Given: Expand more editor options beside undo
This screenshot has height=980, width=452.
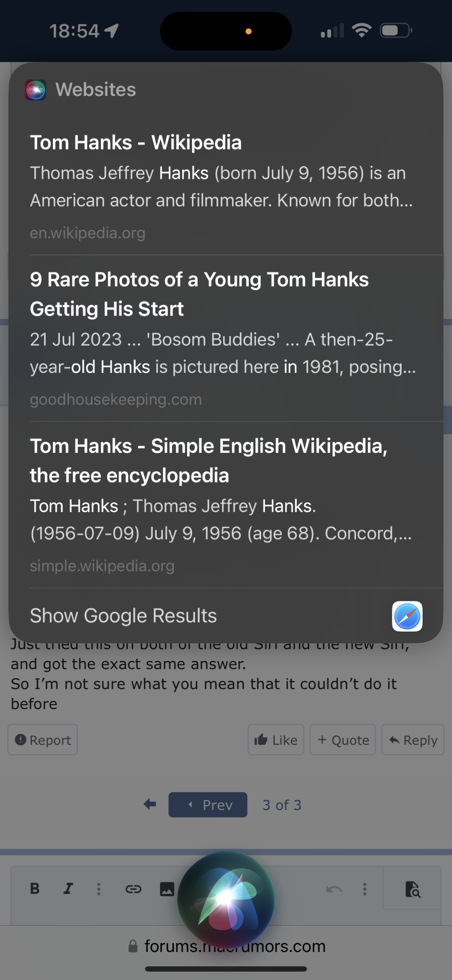Looking at the screenshot, I should pos(365,889).
